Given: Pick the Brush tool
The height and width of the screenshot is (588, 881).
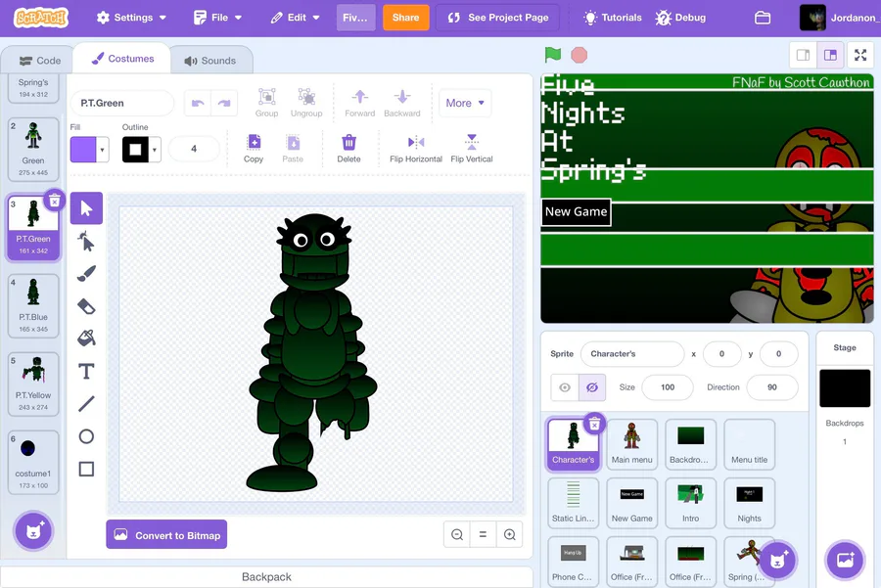Looking at the screenshot, I should click(86, 274).
